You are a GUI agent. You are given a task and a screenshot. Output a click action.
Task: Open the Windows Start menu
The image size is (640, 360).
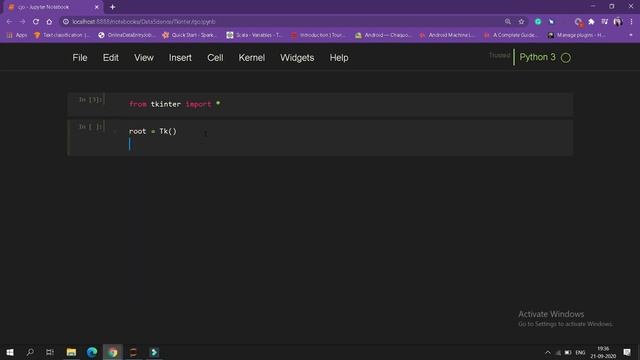[x=10, y=352]
